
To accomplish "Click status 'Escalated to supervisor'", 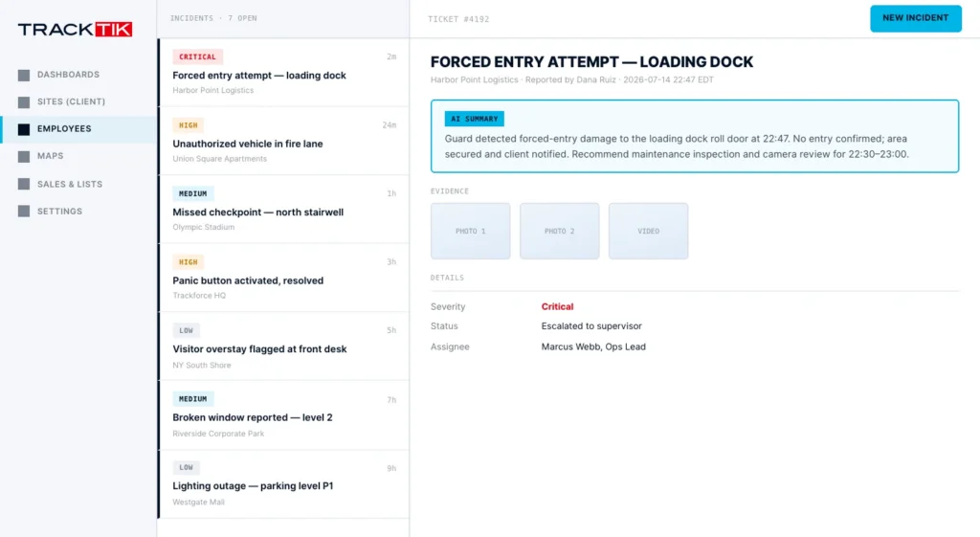I will click(591, 325).
